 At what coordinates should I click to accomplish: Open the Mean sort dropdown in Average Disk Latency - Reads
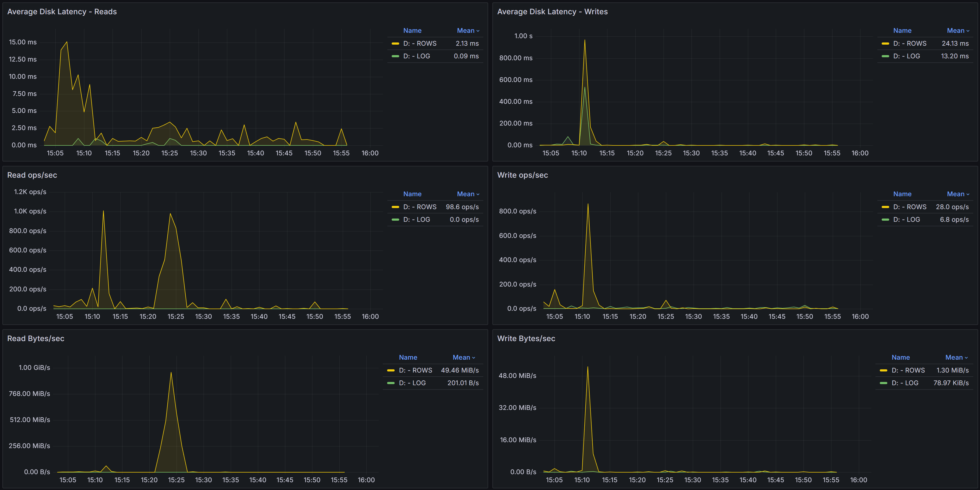pos(468,30)
